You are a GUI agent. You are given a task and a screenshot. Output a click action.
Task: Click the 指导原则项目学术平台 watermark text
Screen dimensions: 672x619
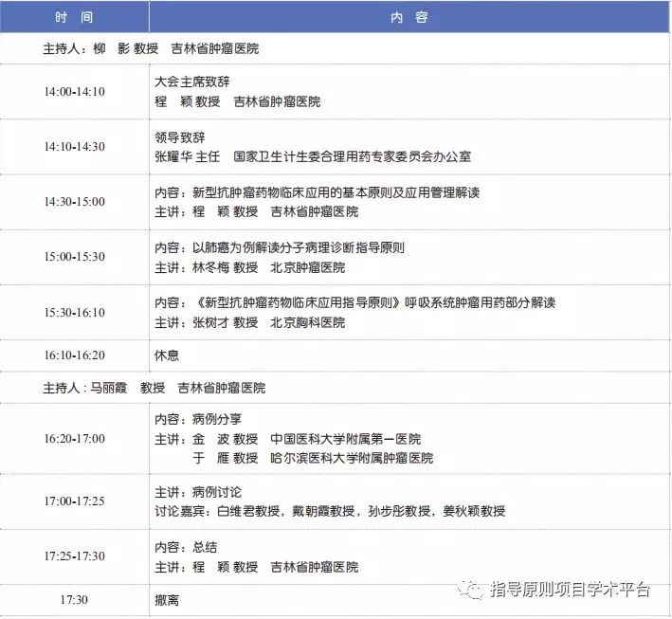point(569,590)
